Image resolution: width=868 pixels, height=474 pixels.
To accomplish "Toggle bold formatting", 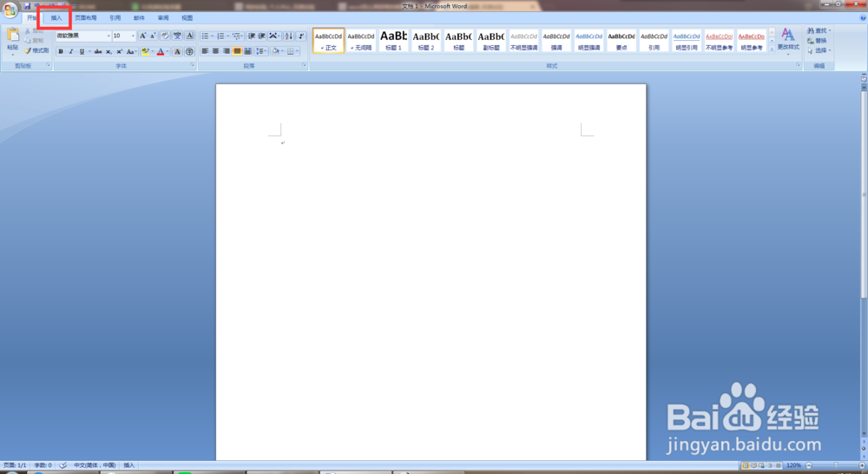I will (61, 51).
